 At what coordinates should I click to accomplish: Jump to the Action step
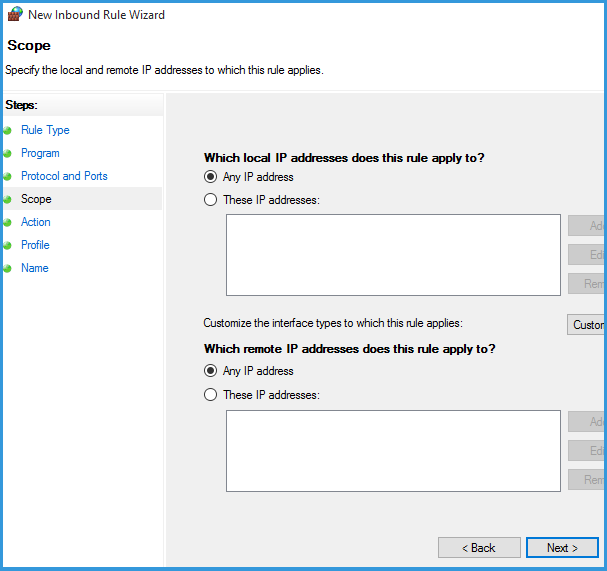(36, 222)
